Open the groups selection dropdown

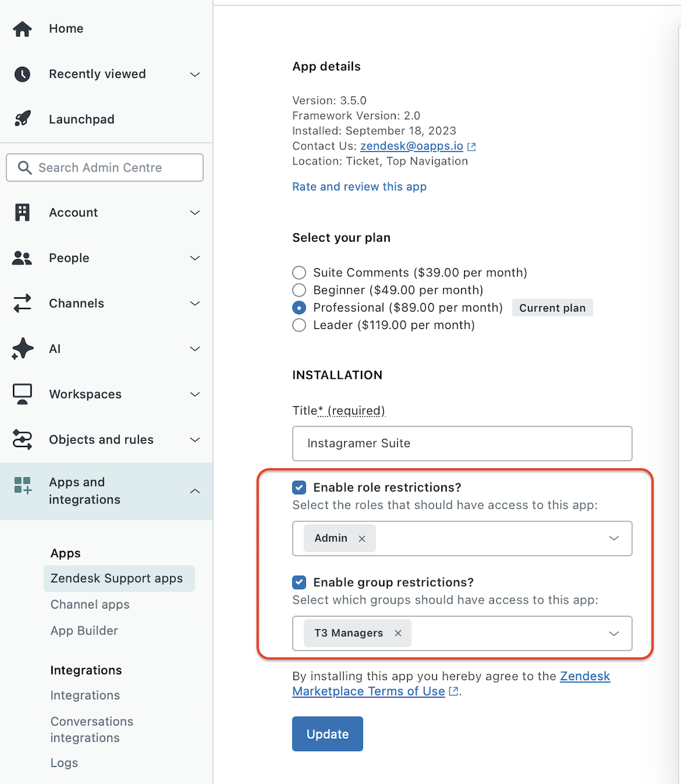click(x=614, y=633)
